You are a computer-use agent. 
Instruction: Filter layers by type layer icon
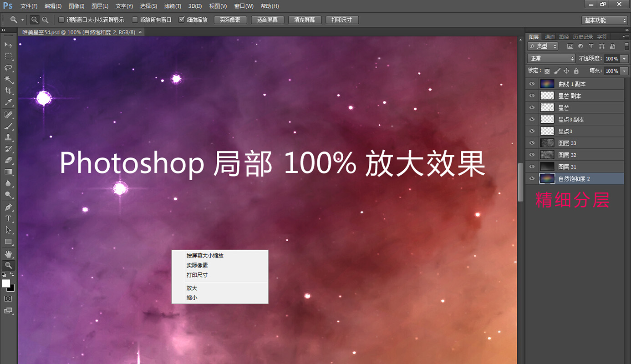591,46
